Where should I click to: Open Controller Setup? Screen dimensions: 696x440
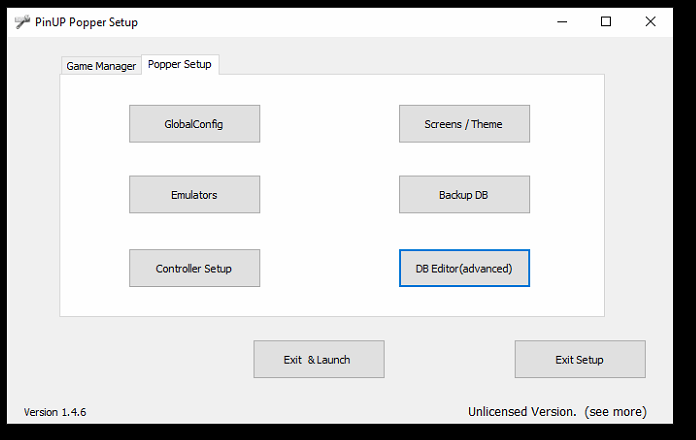(x=194, y=268)
